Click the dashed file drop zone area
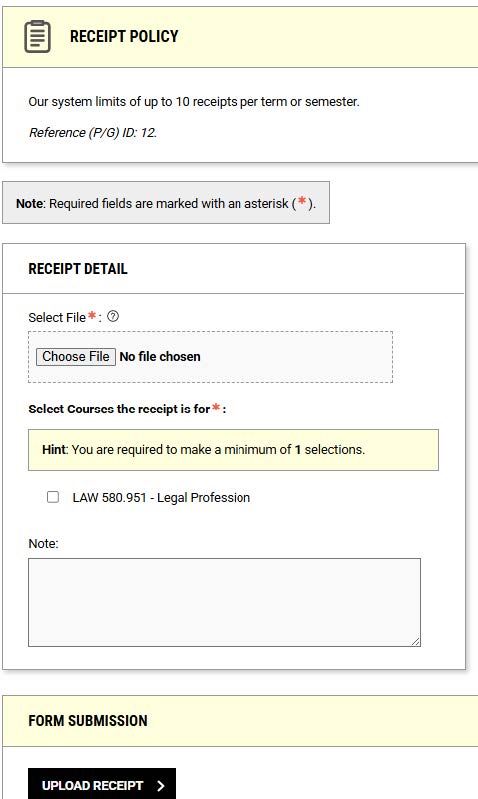478x799 pixels. 210,357
